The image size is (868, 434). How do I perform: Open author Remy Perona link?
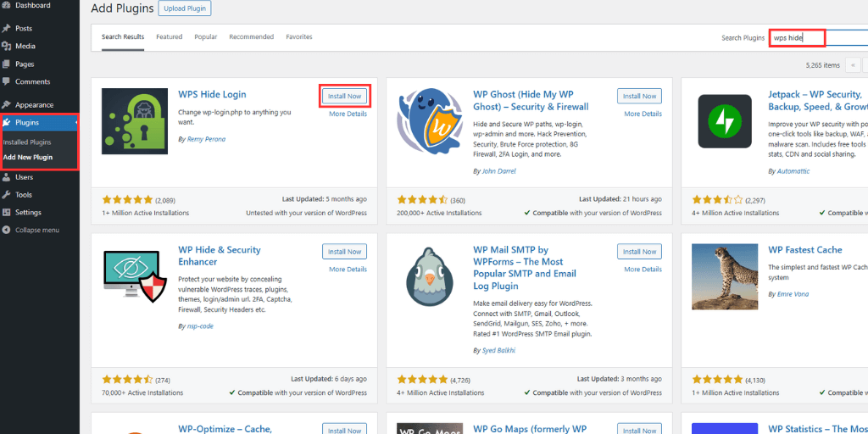(206, 140)
